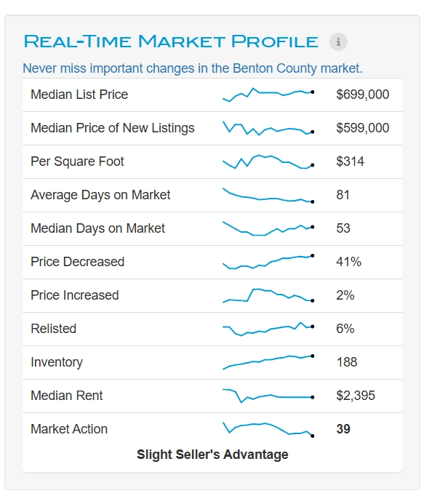Select the Median Days on Market row label

97,228
